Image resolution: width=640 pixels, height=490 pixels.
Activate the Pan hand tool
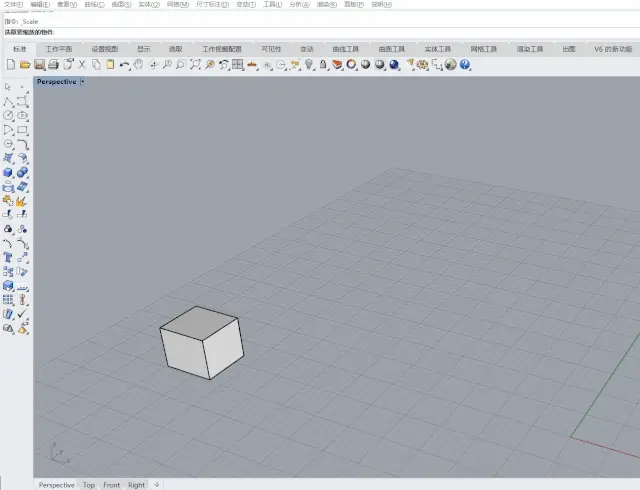click(x=139, y=65)
